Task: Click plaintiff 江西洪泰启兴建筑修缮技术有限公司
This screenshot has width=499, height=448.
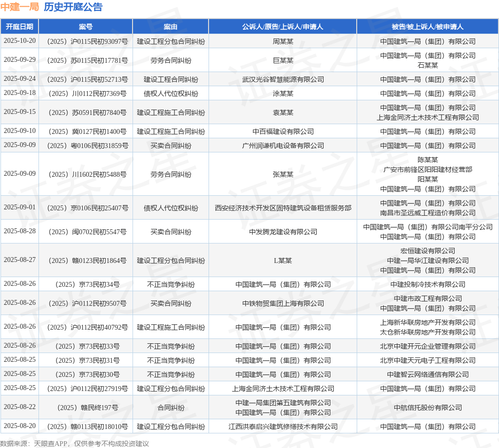Action: (x=283, y=427)
